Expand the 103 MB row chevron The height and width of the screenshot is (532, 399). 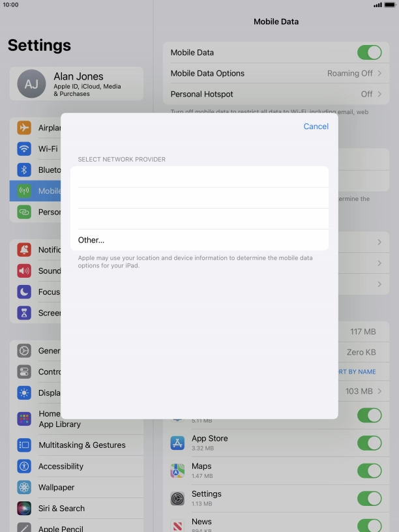pos(379,391)
